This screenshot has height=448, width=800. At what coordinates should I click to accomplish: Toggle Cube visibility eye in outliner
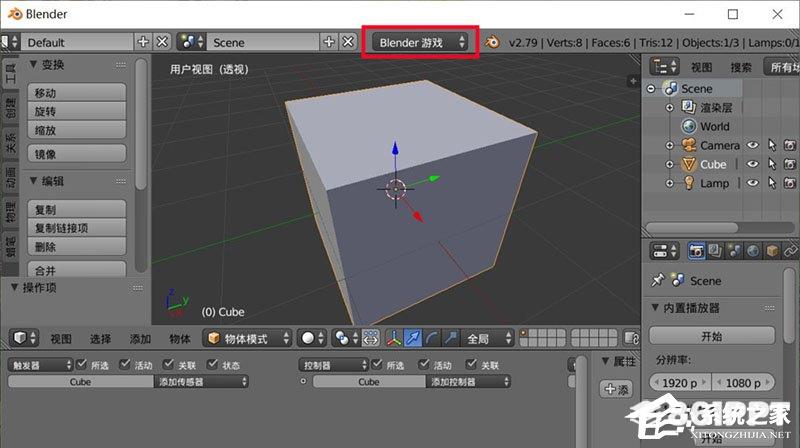pos(753,164)
